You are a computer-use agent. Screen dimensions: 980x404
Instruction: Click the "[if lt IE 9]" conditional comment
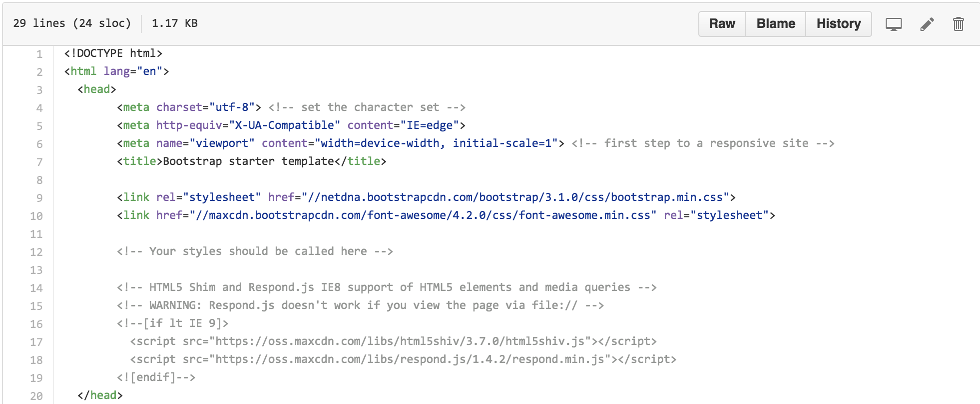click(x=172, y=323)
